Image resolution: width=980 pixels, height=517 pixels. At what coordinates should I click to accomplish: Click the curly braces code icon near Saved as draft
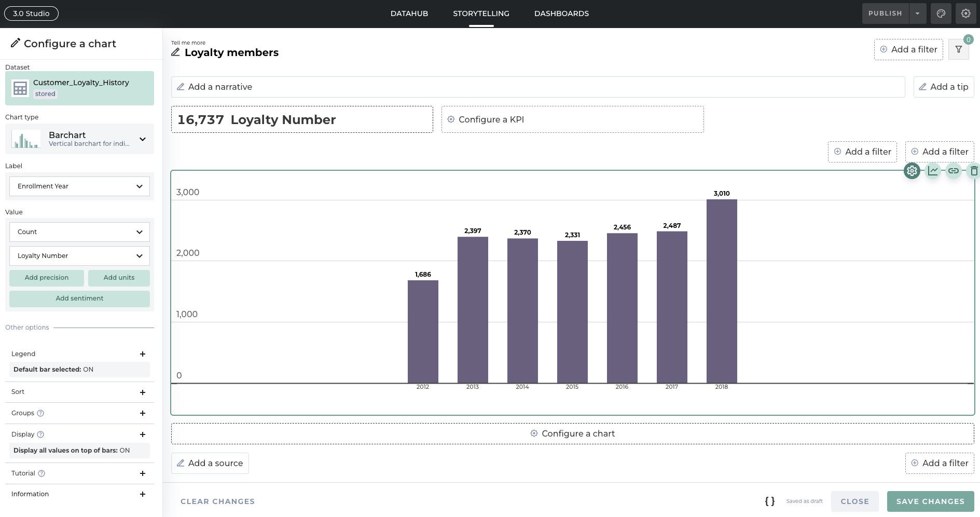[x=770, y=501]
